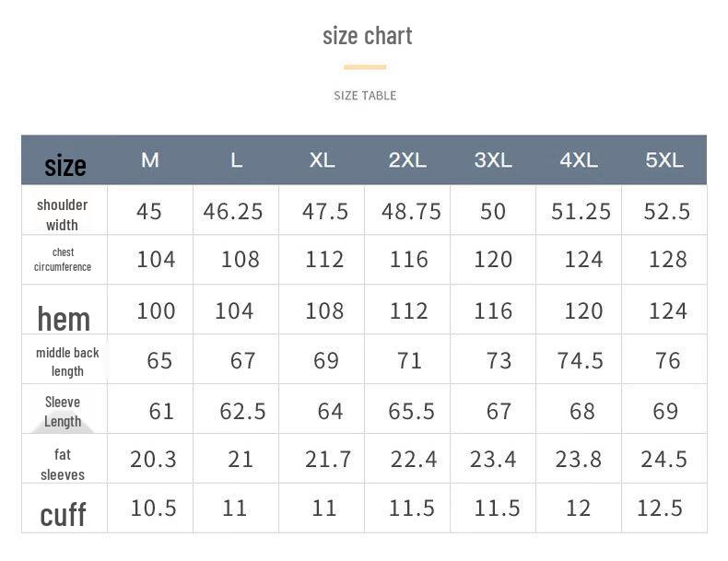Click the 'Sleeve Length' row label
728x561 pixels.
click(x=63, y=412)
